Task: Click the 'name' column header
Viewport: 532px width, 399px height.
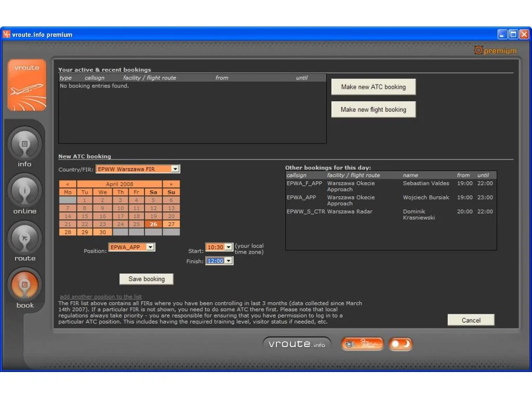Action: click(x=410, y=175)
